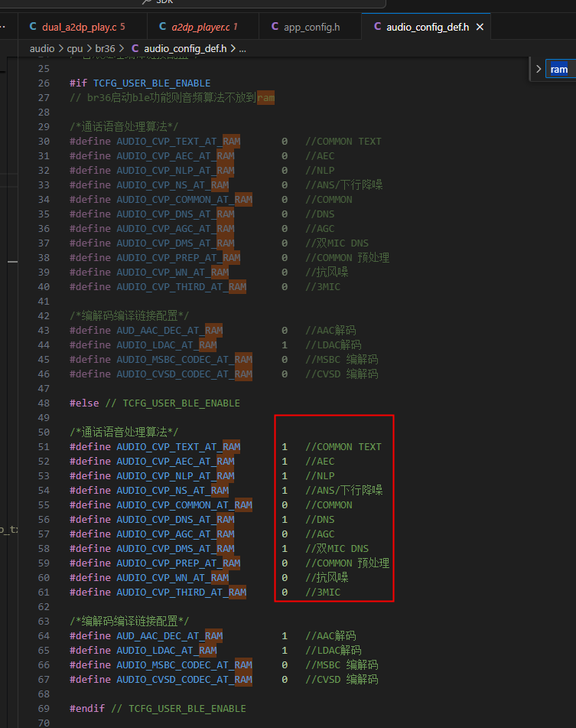Click AUDIO_CVP_TEXT_AT_RAM on line 30
The image size is (576, 728).
[x=178, y=141]
